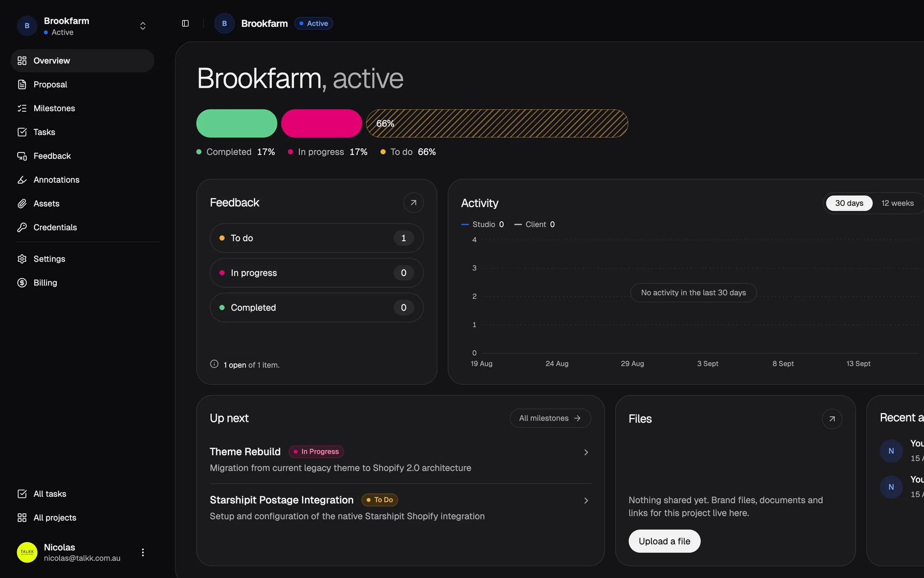Viewport: 924px width, 578px height.
Task: Switch activity range to 30 days
Action: pyautogui.click(x=849, y=203)
